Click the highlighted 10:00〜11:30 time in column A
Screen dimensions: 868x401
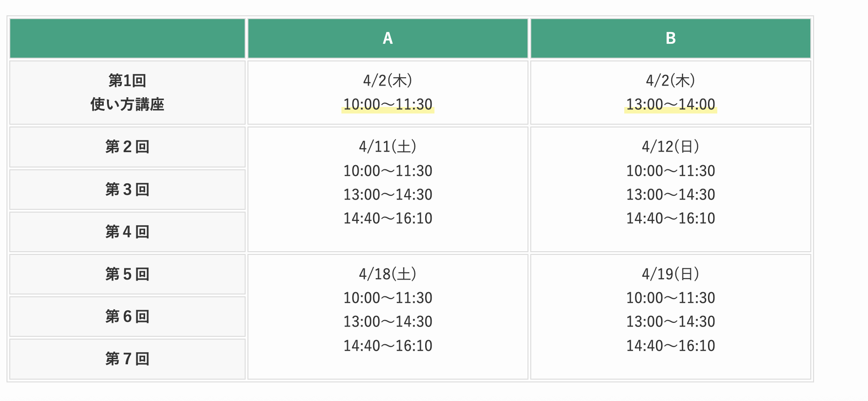(x=387, y=104)
